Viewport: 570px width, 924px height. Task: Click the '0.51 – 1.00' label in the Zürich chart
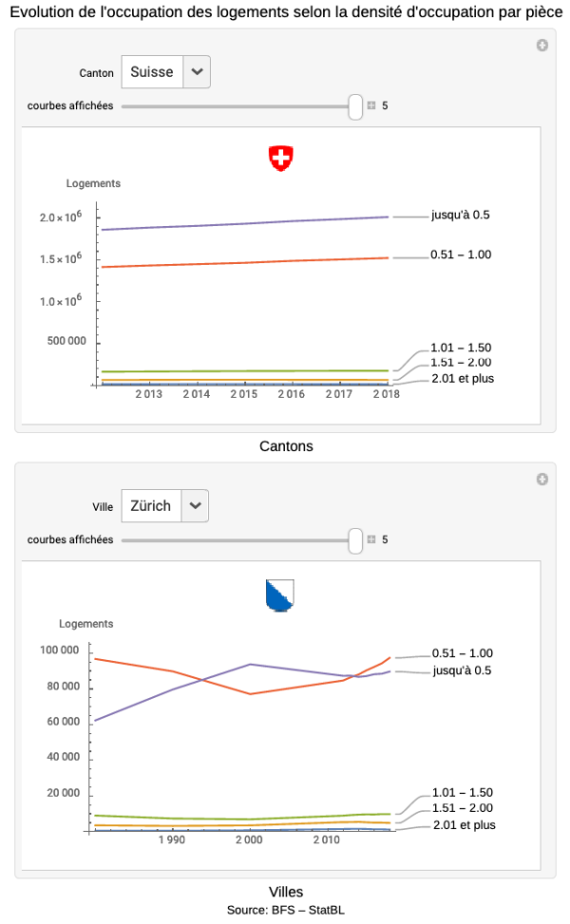(x=463, y=653)
